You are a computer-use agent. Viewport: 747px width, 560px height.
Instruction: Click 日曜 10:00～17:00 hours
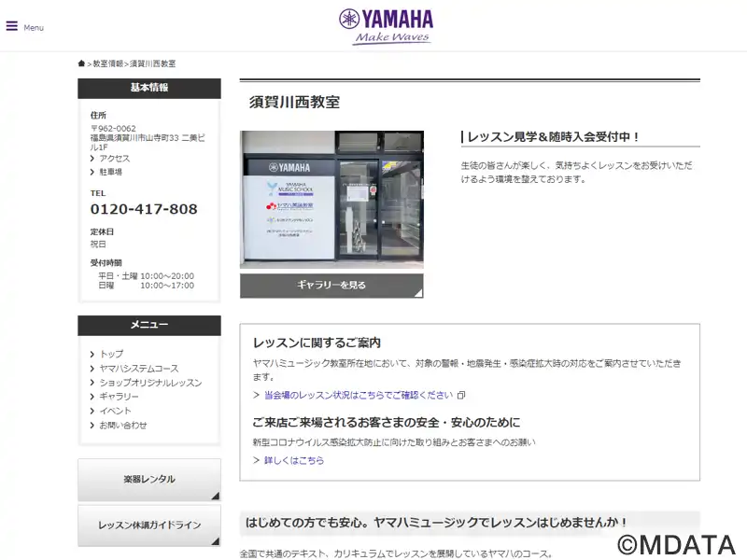pos(147,286)
